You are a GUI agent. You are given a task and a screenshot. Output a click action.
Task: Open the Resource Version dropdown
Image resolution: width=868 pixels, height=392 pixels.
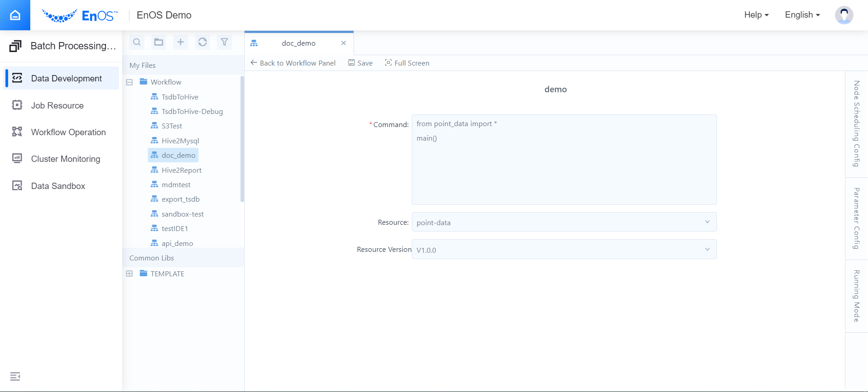pyautogui.click(x=564, y=249)
